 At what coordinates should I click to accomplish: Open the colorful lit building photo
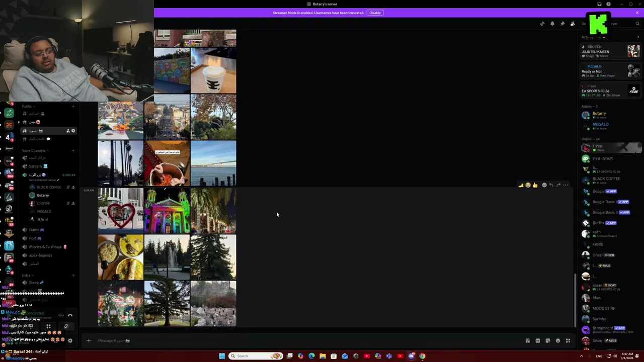[167, 211]
